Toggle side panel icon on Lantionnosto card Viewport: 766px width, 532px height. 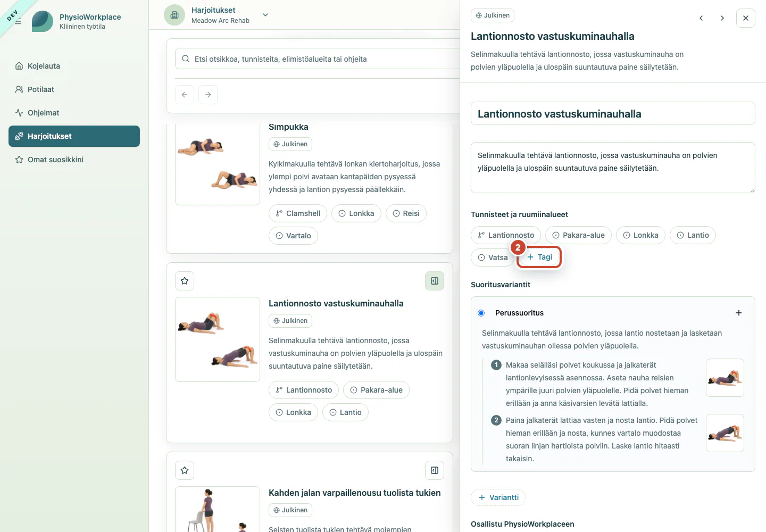coord(435,281)
